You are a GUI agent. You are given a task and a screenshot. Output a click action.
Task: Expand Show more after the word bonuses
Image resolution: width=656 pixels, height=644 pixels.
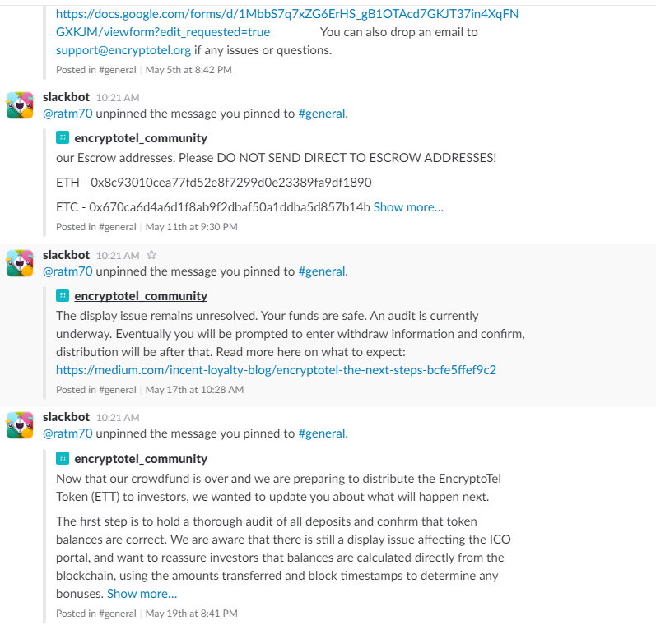pos(142,593)
